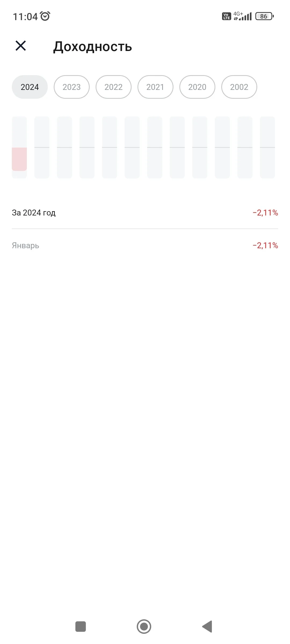Switch to the 2022 year chip
Viewport: 290px width, 644px height.
[114, 87]
